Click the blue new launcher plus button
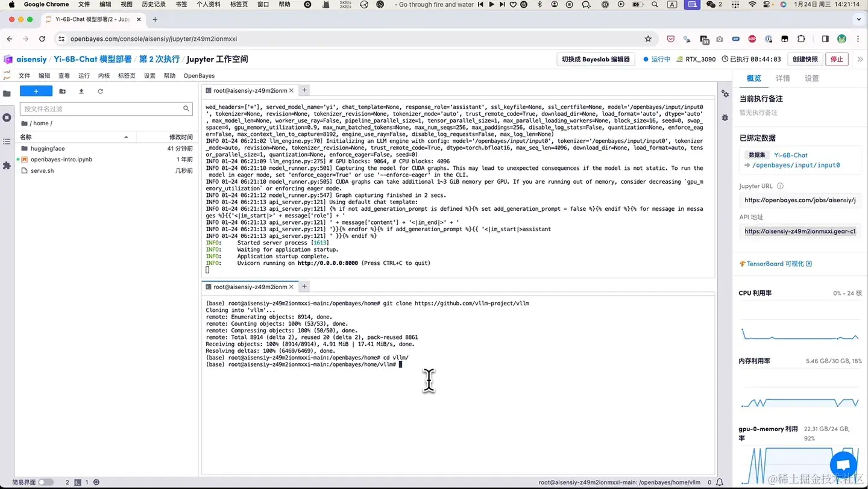 click(x=36, y=91)
